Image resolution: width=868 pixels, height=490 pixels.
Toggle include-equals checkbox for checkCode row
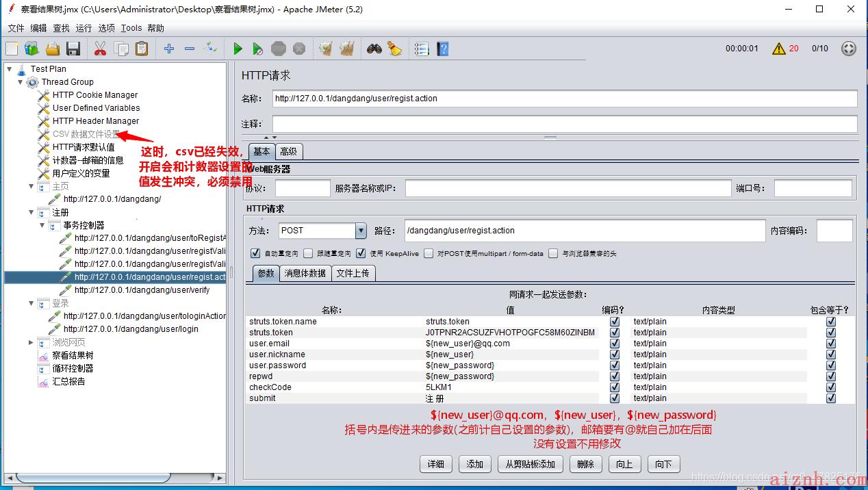tap(831, 387)
